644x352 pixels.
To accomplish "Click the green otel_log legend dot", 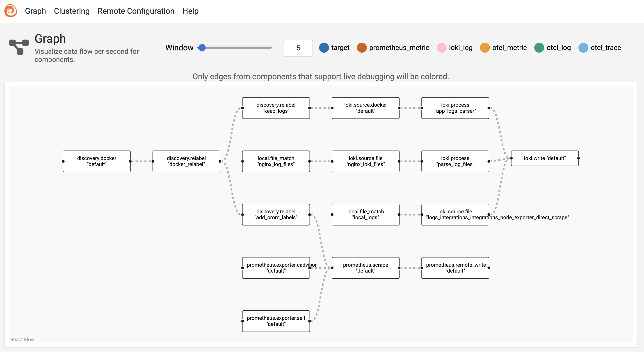I will click(x=539, y=48).
